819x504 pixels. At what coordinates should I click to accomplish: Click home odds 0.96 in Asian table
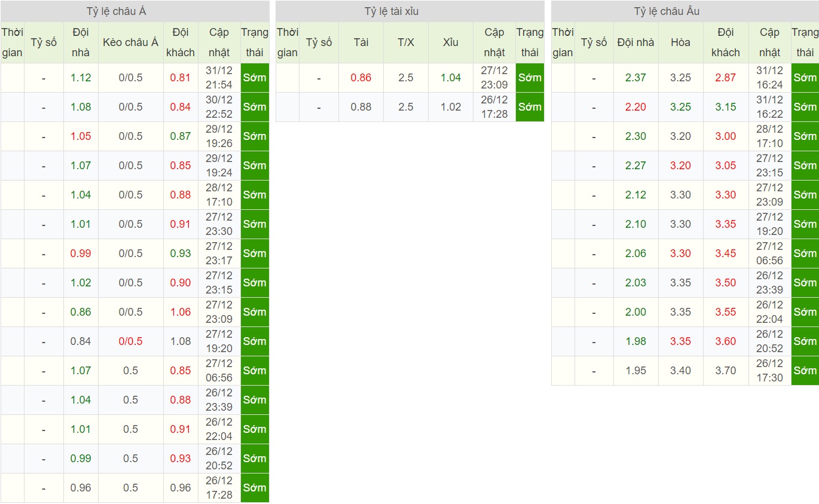point(81,488)
